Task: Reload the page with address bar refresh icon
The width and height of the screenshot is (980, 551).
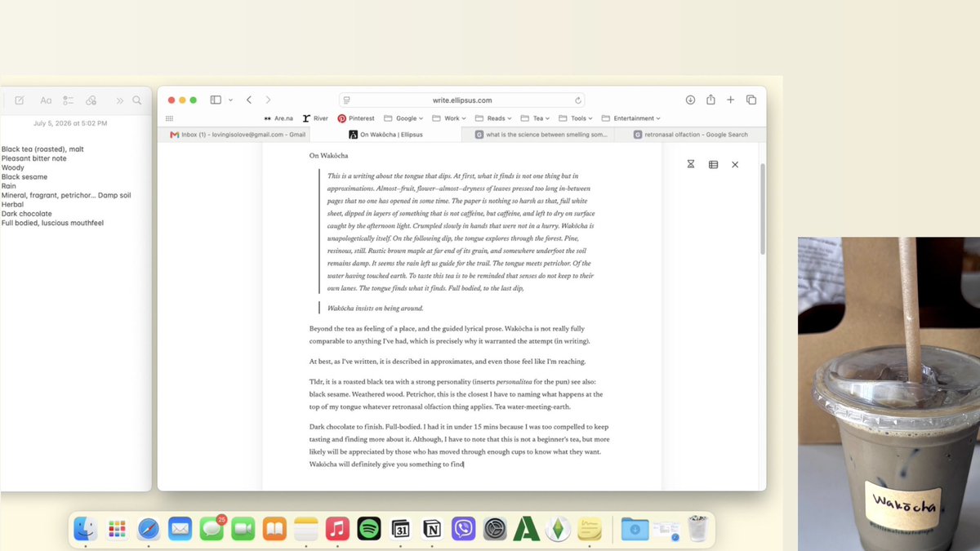Action: (x=578, y=100)
